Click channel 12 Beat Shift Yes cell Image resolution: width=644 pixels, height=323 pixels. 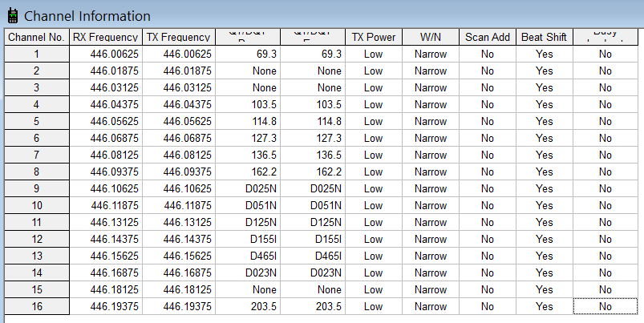[x=545, y=239]
